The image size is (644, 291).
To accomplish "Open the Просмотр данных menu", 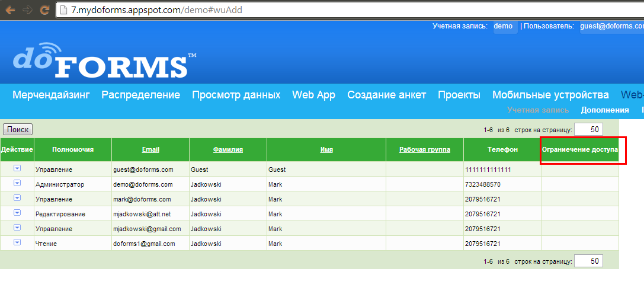I will [236, 95].
